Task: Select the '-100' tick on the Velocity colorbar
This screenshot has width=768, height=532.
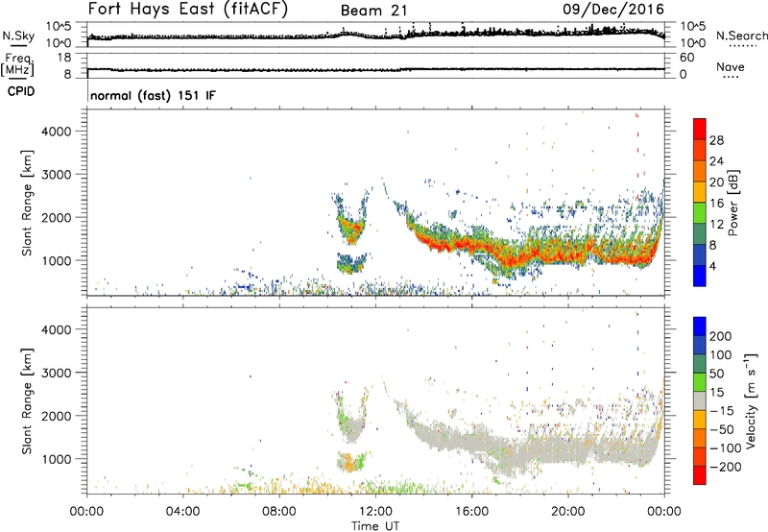Action: click(x=726, y=448)
